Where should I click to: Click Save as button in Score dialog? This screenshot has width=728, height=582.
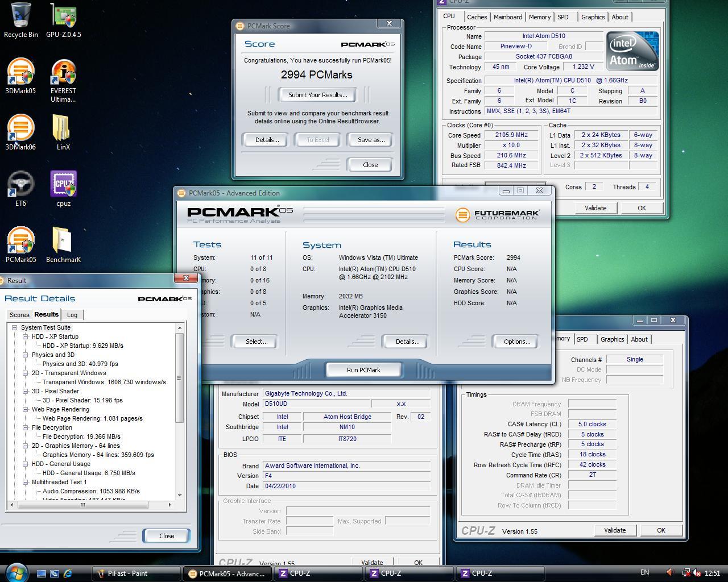click(371, 140)
